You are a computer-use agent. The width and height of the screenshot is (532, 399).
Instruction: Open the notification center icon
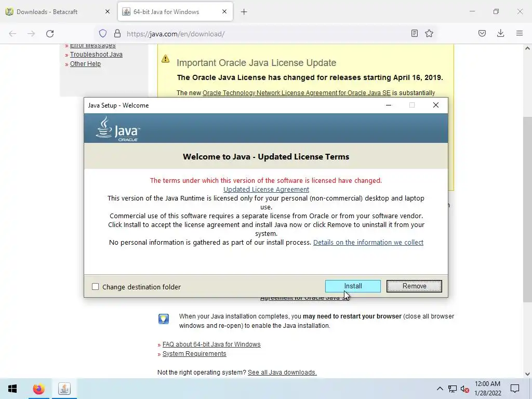coord(515,389)
